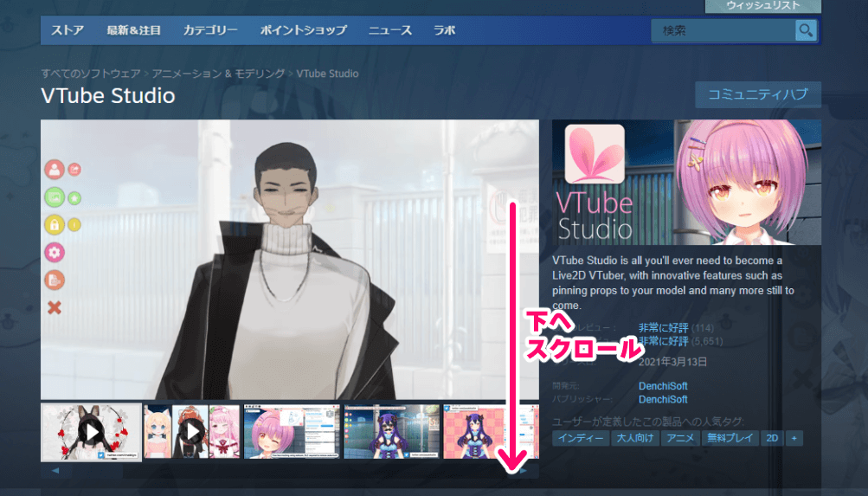Click the pink gear settings icon
868x496 pixels.
[x=55, y=253]
